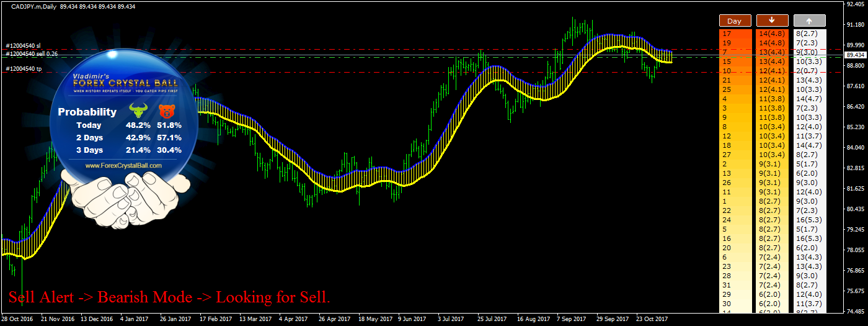Click the 2 Days bullish probability 42.9%
Viewport: 868px width, 326px height.
pos(138,137)
